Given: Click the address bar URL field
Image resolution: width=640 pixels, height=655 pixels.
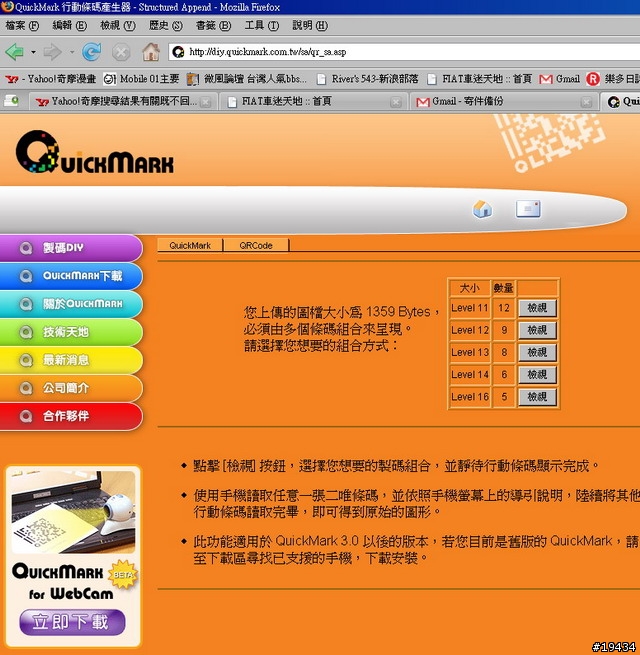Looking at the screenshot, I should tap(404, 52).
